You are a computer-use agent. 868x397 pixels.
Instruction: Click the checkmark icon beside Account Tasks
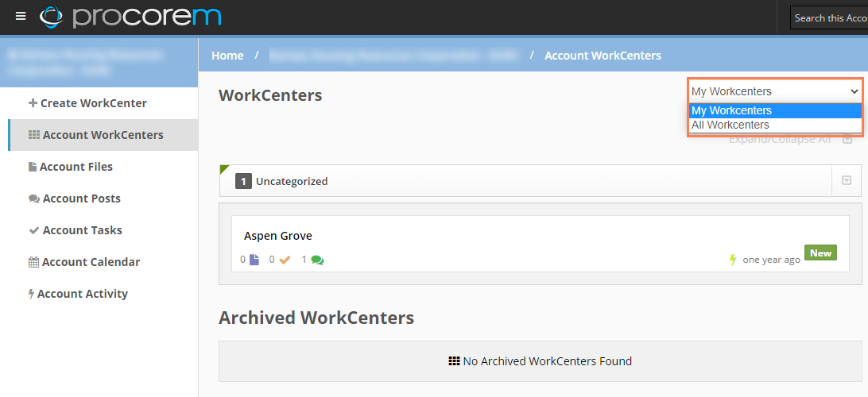point(33,230)
